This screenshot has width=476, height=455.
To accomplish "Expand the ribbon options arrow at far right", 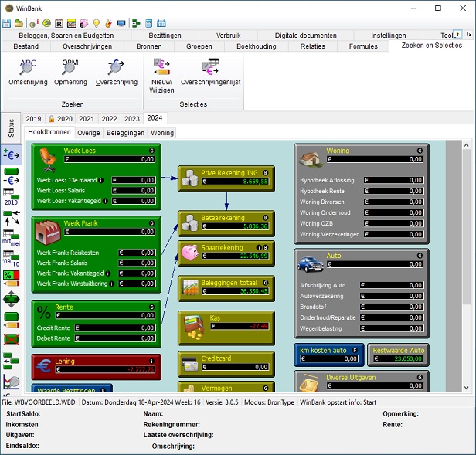I will coord(469,35).
